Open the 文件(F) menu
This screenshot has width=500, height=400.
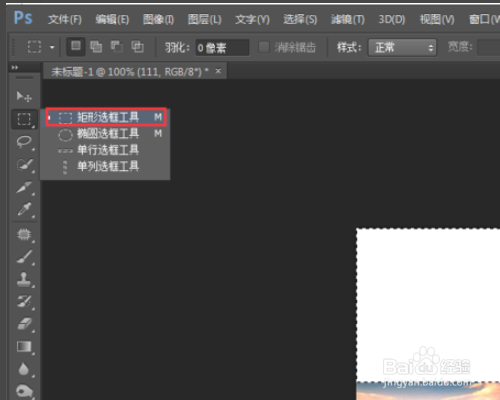click(65, 20)
